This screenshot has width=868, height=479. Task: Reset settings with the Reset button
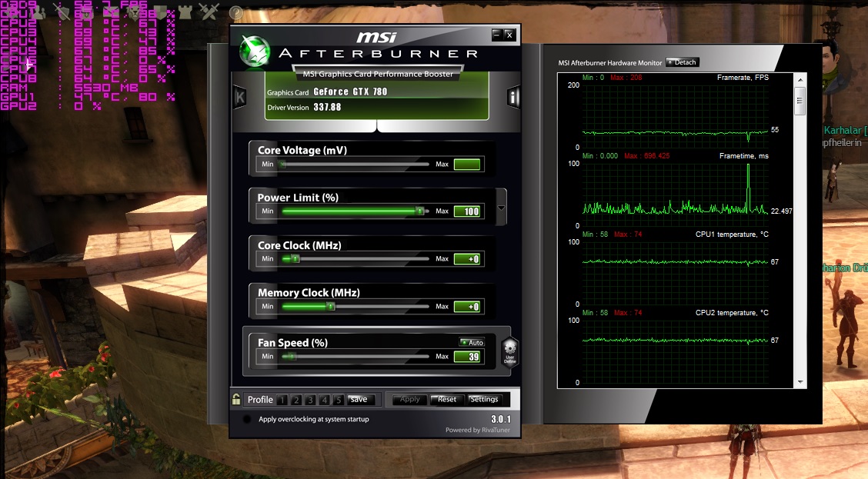(x=447, y=399)
